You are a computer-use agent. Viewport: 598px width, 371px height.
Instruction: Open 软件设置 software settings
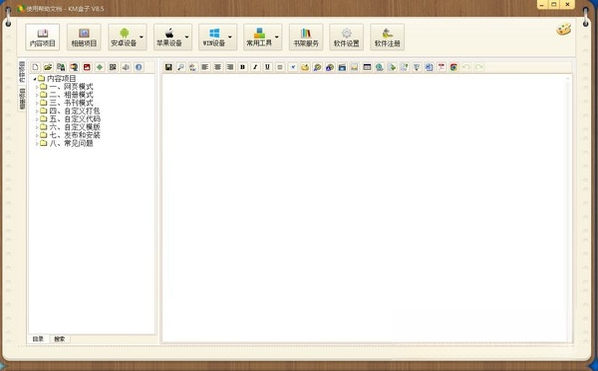click(346, 37)
